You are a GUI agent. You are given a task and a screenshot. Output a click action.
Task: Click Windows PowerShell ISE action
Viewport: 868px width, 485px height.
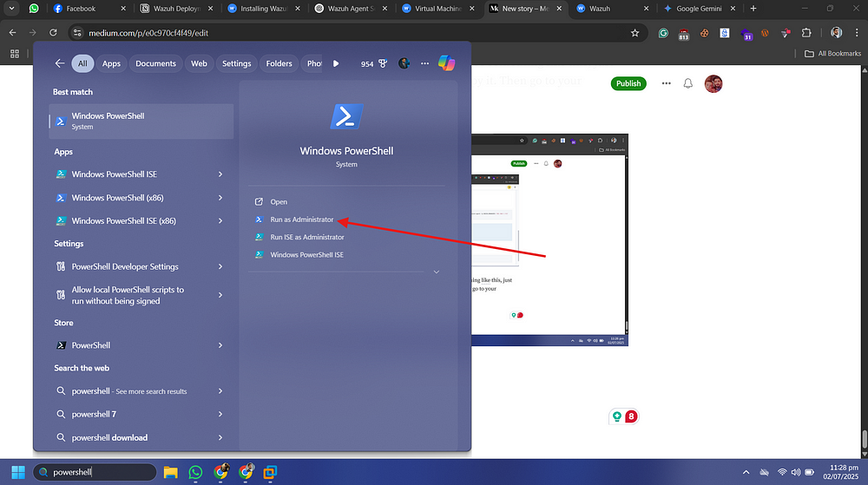pyautogui.click(x=306, y=255)
